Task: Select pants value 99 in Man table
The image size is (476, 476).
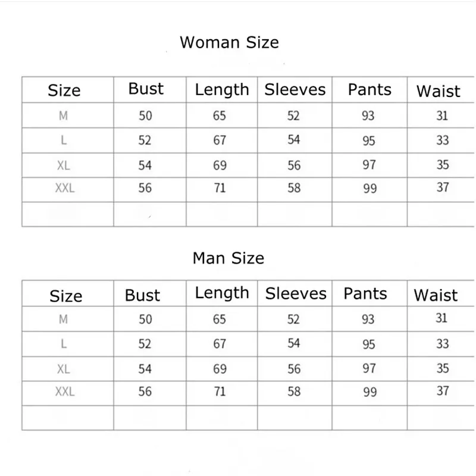Action: coord(369,393)
